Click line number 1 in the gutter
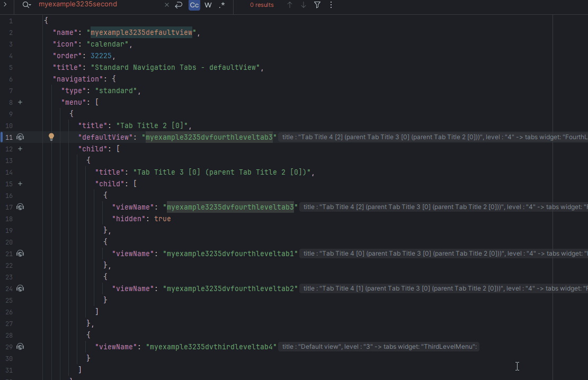588x380 pixels. [11, 21]
